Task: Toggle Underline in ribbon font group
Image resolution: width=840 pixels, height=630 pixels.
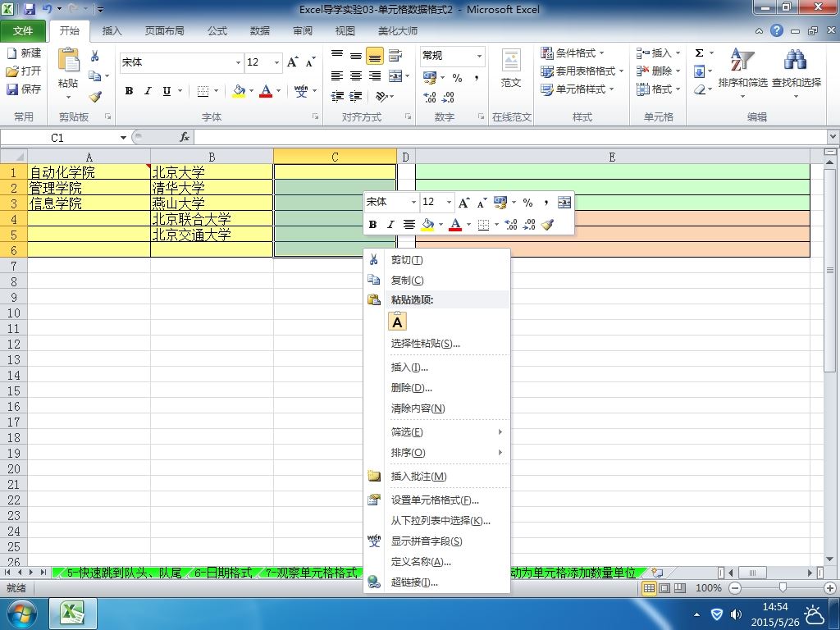Action: (x=167, y=91)
